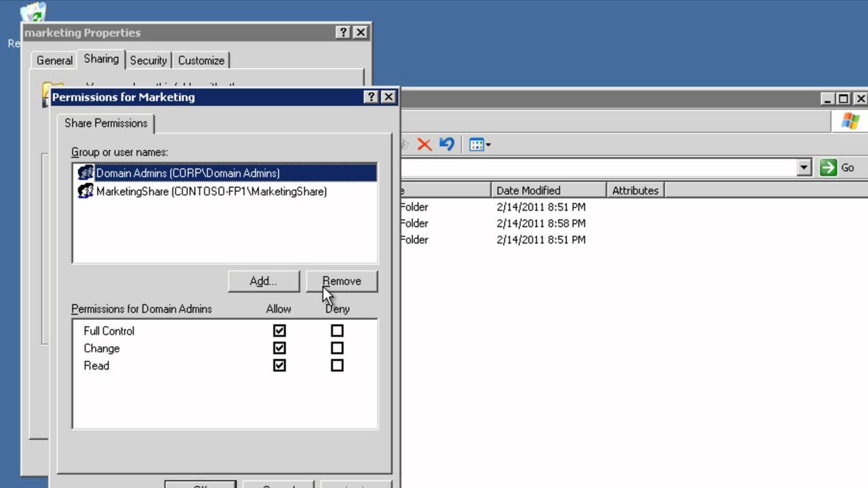Image resolution: width=868 pixels, height=488 pixels.
Task: Toggle Allow checkbox for Read
Action: pos(279,365)
